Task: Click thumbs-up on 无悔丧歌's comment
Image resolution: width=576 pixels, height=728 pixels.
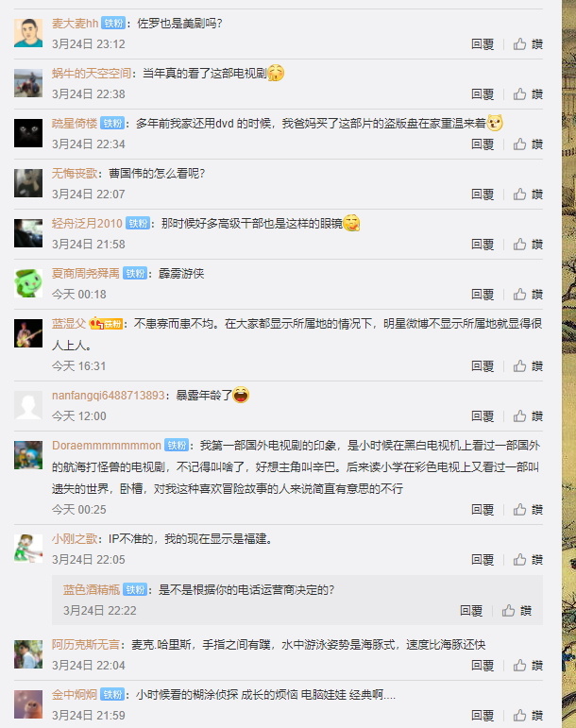Action: (x=528, y=195)
